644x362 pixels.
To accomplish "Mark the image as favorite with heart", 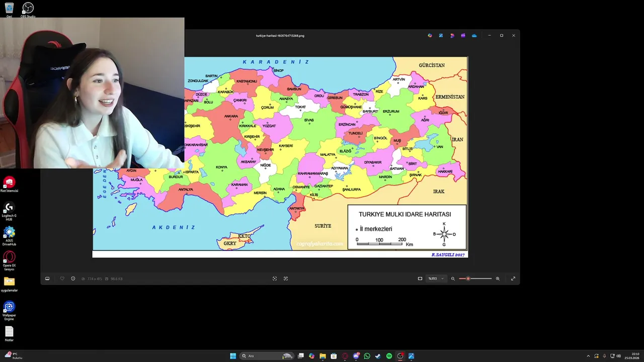I will 62,279.
